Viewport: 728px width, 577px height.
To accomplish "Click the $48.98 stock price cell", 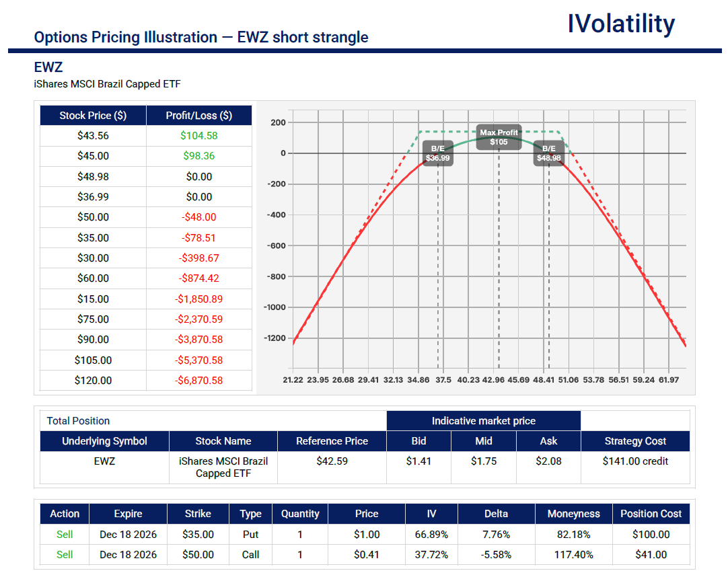I will [x=93, y=176].
